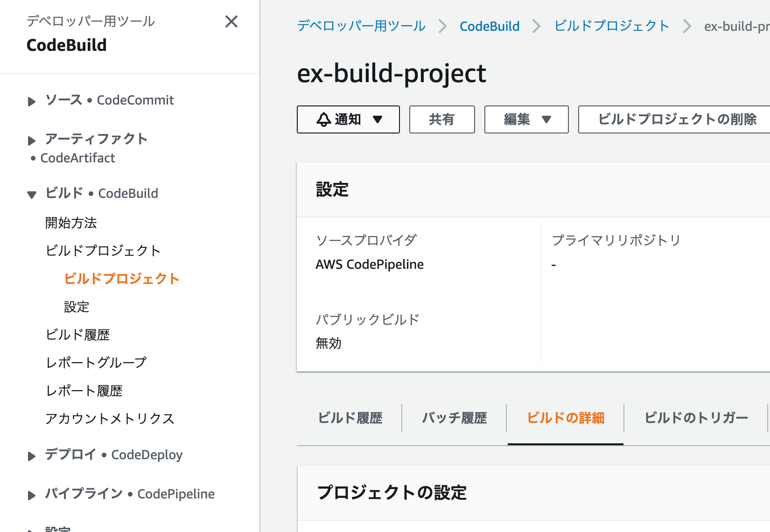Image resolution: width=770 pixels, height=532 pixels.
Task: Open ビルド履歴 in the sidebar
Action: pos(77,335)
